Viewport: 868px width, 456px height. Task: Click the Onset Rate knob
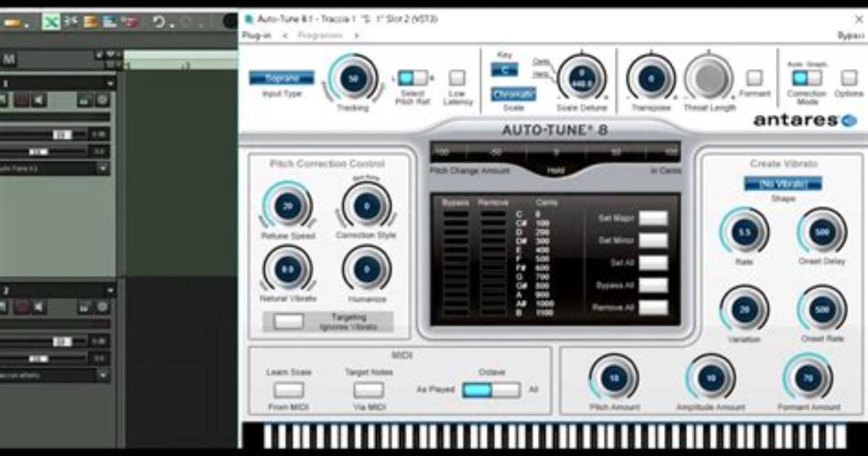822,310
